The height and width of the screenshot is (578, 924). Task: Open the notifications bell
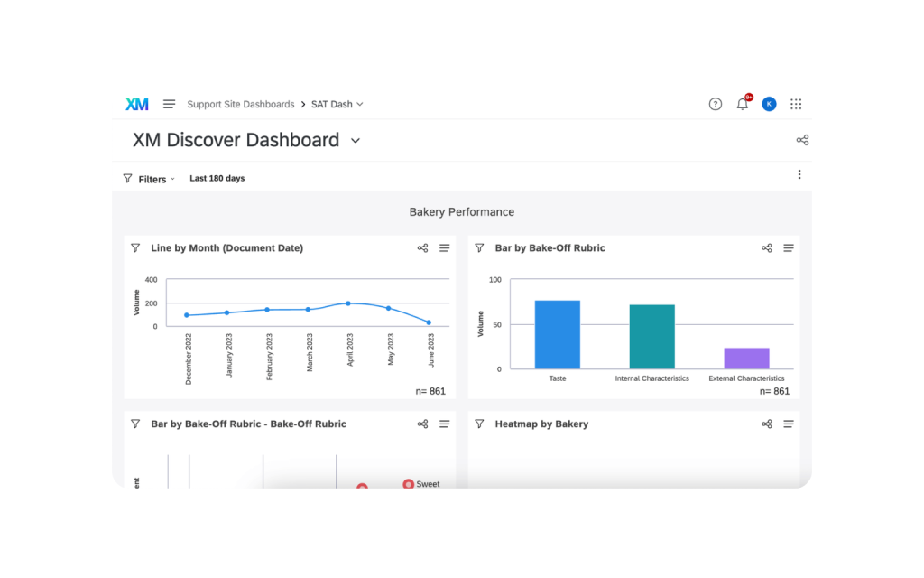pyautogui.click(x=742, y=104)
